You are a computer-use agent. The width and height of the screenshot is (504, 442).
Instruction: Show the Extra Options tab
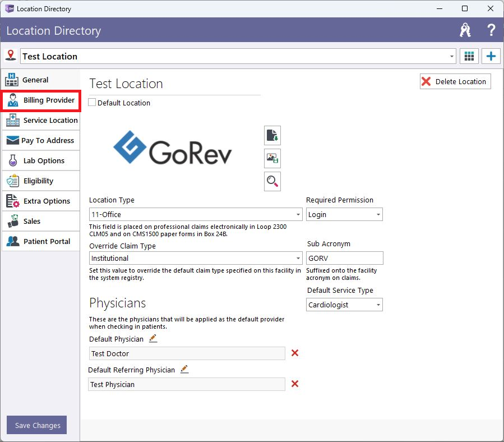pos(41,201)
